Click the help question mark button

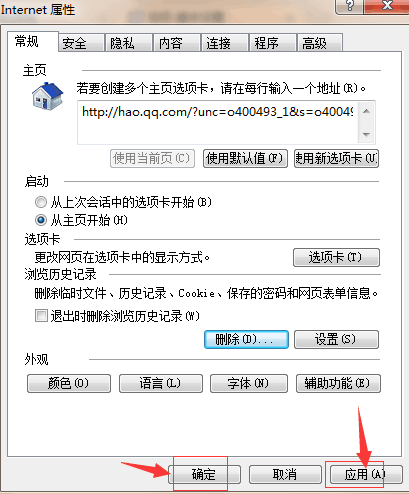tap(350, 6)
